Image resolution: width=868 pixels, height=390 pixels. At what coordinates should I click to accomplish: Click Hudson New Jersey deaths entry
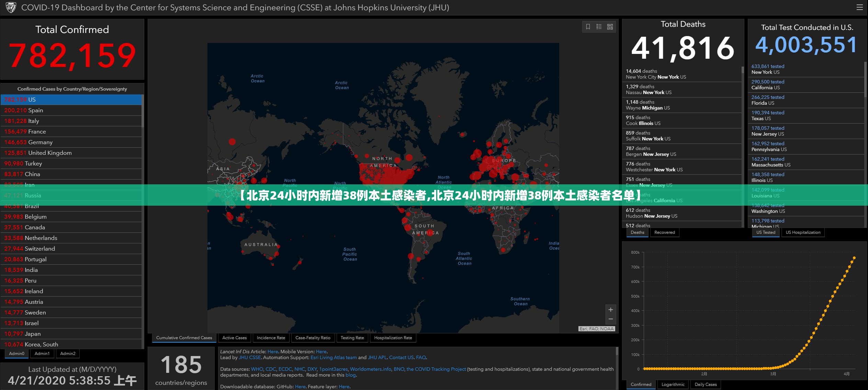[x=682, y=213]
